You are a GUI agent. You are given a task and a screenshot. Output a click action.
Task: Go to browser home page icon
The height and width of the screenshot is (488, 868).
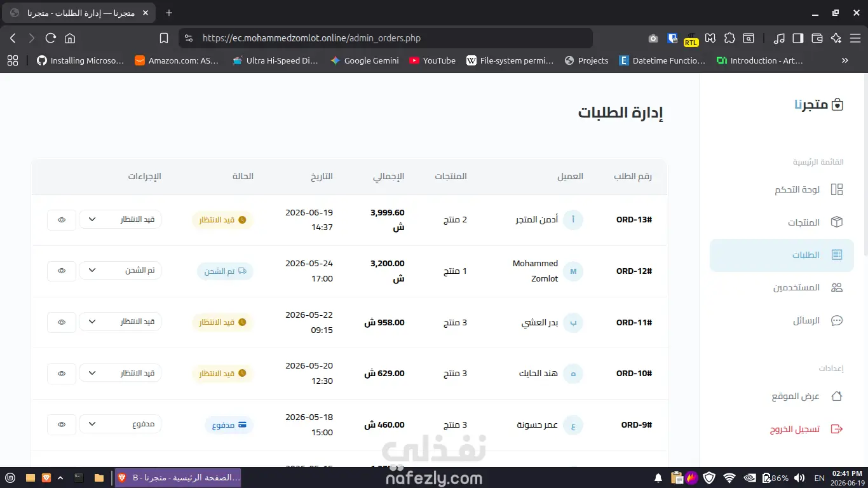[x=70, y=38]
